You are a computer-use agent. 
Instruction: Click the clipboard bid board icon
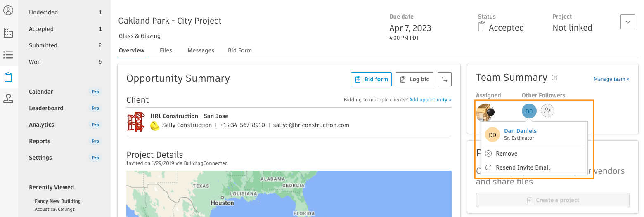(8, 77)
